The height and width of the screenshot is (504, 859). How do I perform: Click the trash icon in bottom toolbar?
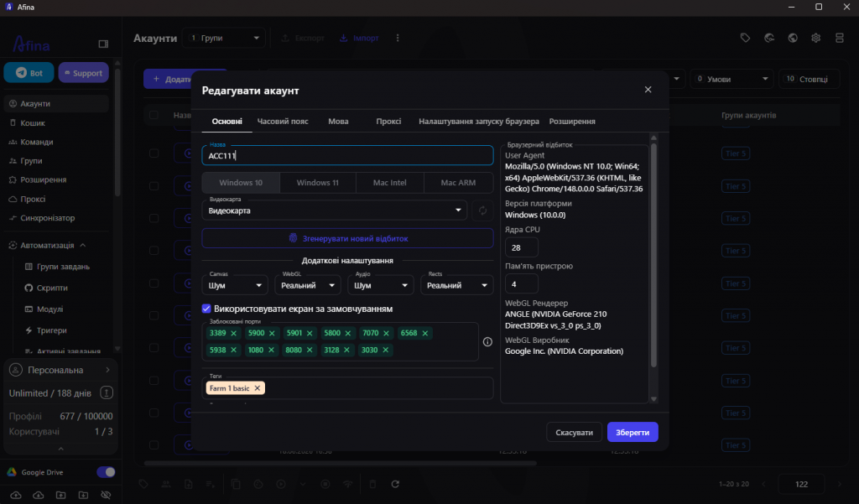372,484
